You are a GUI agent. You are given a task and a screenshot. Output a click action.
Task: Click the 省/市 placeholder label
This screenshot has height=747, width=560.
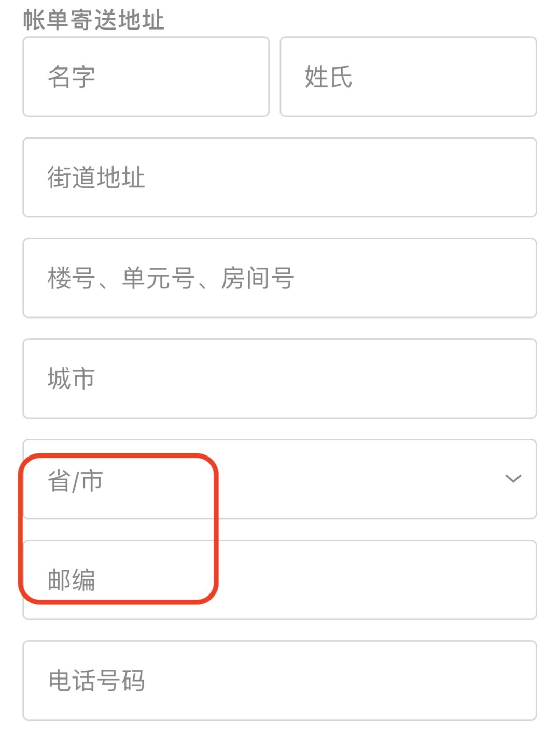[75, 480]
